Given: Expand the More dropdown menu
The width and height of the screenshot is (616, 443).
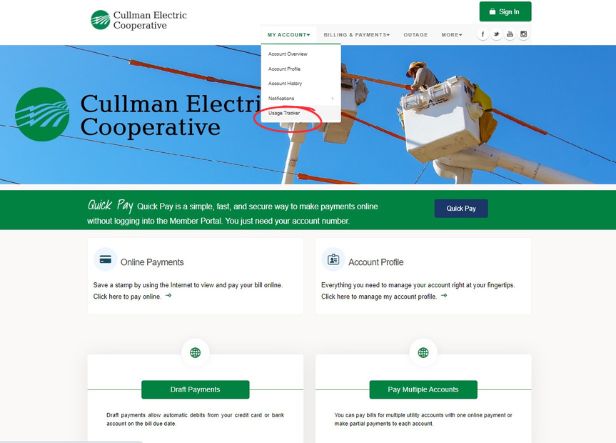Looking at the screenshot, I should [x=452, y=35].
